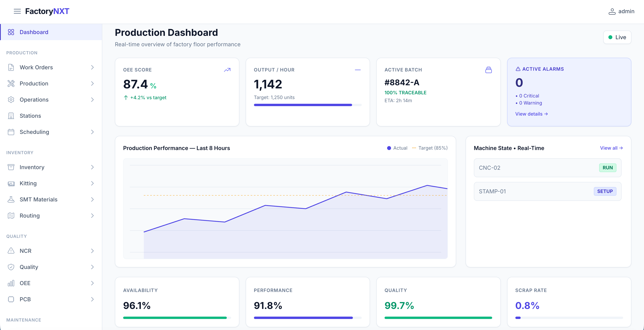Expand the Work Orders submenu chevron
This screenshot has height=330, width=644.
[x=92, y=67]
